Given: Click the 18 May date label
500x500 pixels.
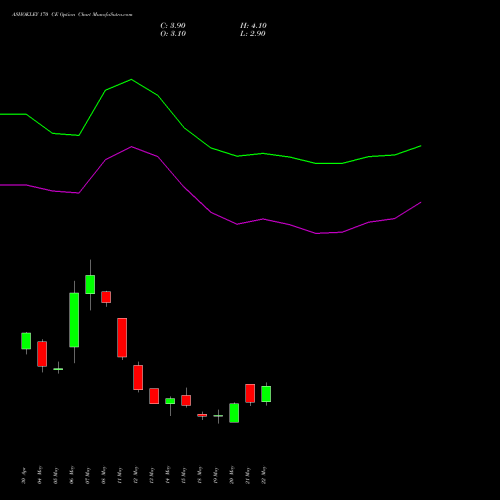Looking at the screenshot, I should coord(200,475).
